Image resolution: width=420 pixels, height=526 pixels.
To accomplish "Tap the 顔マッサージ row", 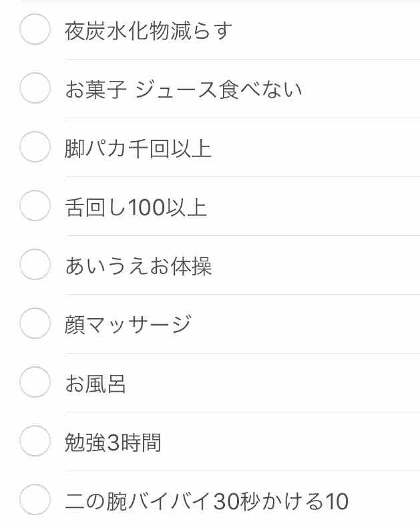I will coord(129,324).
